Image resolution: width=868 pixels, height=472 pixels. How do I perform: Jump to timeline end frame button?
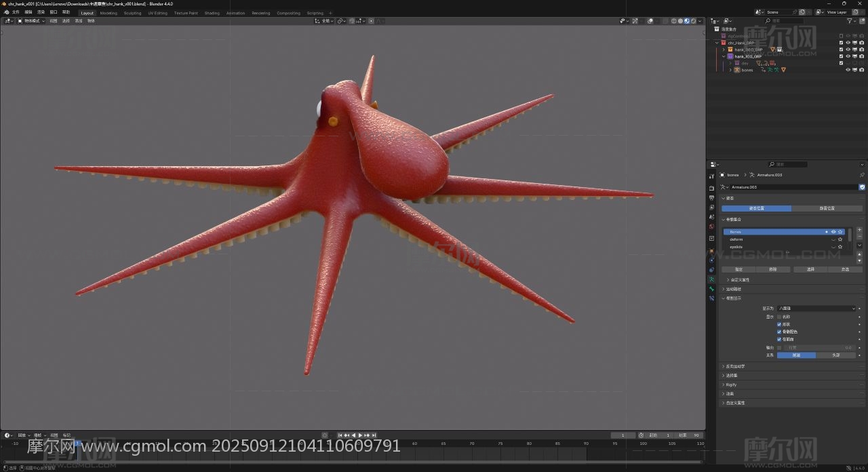pyautogui.click(x=374, y=435)
